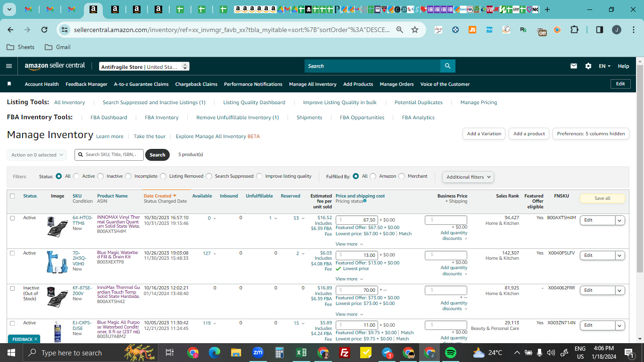Viewport: 644px width, 362px height.
Task: Select Fulfilled By Amazon filter
Action: tap(373, 176)
